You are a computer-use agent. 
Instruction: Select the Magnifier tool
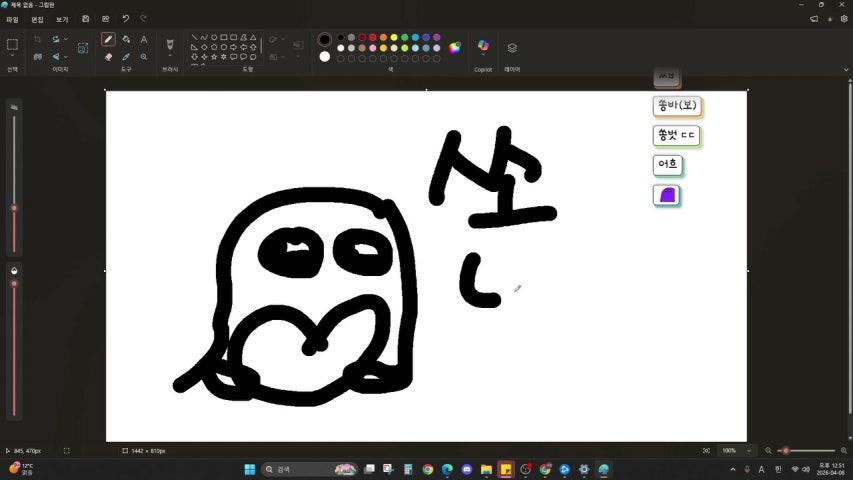pos(144,57)
